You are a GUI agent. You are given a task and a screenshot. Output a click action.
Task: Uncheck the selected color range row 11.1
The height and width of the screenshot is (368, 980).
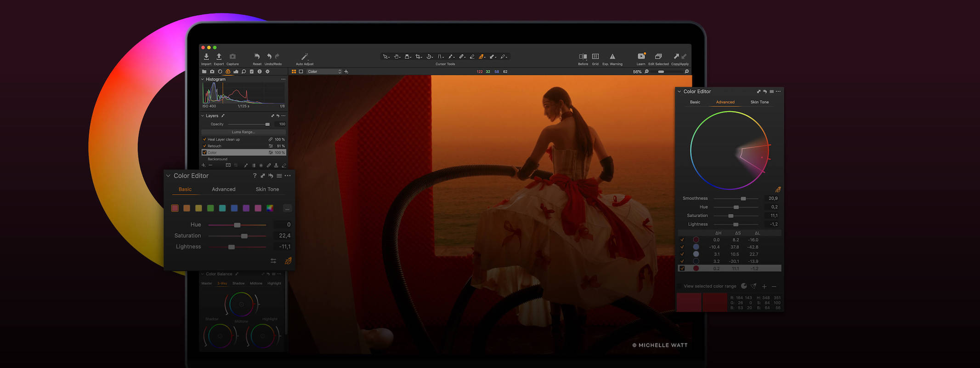[x=682, y=268]
